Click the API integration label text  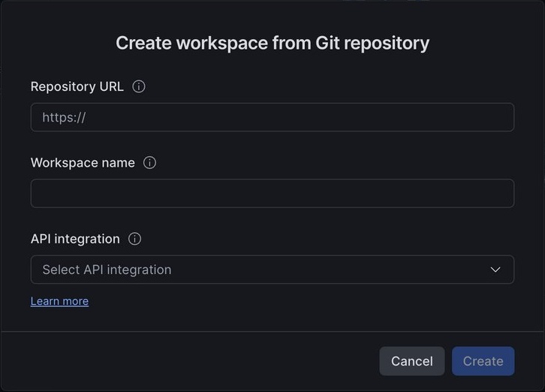pos(75,239)
